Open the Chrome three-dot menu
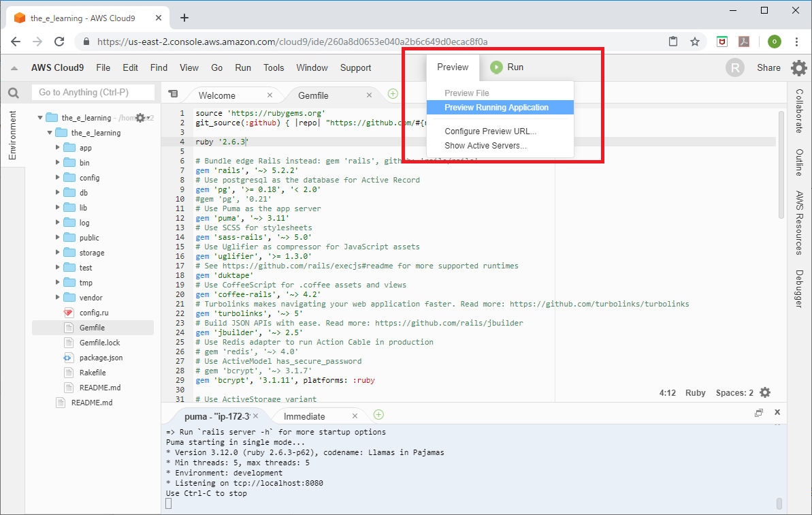 coord(796,42)
